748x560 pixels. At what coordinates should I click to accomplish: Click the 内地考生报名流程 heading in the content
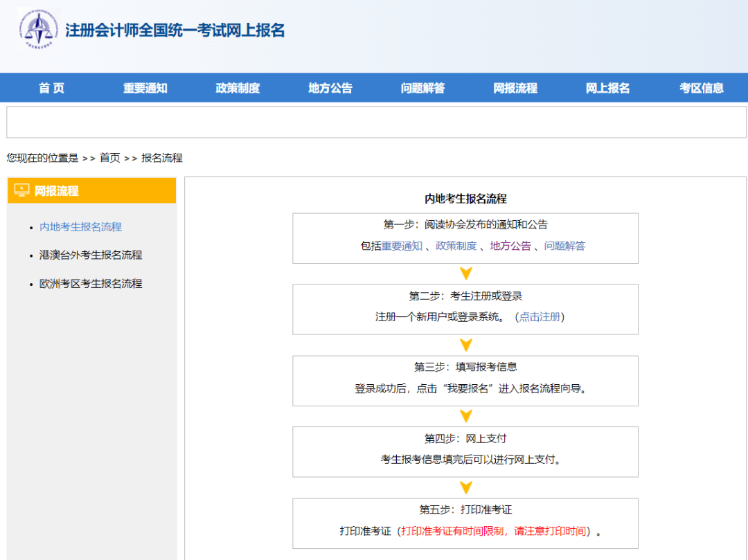pos(465,199)
